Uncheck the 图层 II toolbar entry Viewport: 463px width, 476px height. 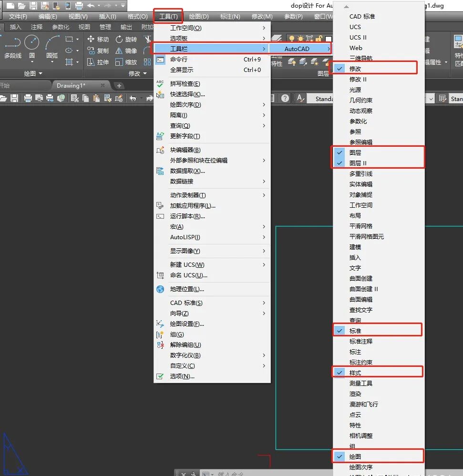point(379,163)
